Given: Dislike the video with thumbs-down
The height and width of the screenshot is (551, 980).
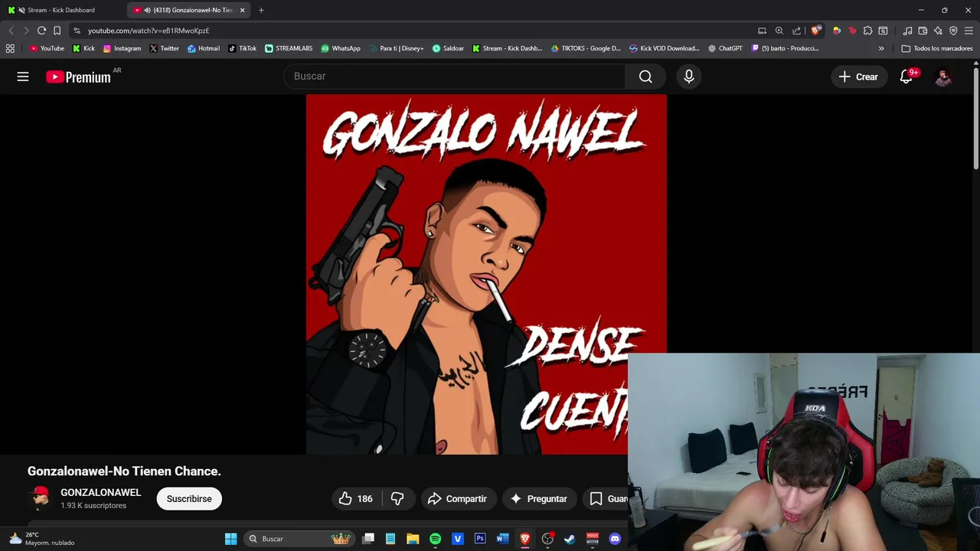Looking at the screenshot, I should (397, 499).
